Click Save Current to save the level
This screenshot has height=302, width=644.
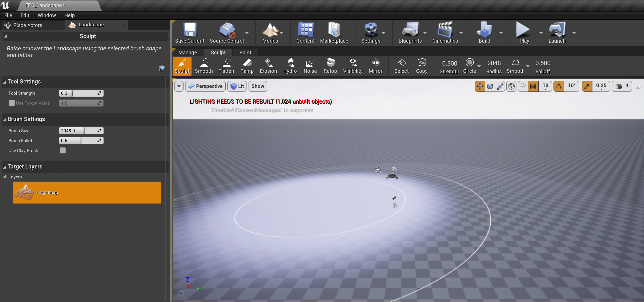189,32
